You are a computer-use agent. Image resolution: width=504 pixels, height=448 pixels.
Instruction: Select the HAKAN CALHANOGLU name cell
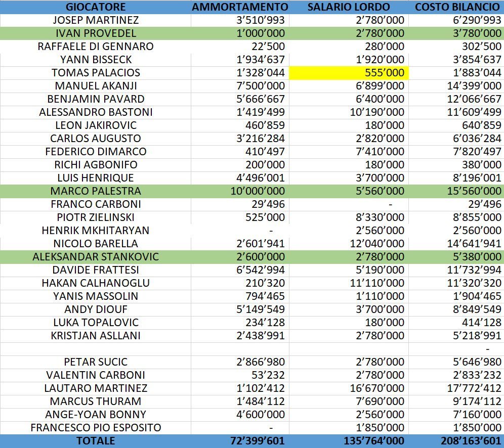coord(96,284)
